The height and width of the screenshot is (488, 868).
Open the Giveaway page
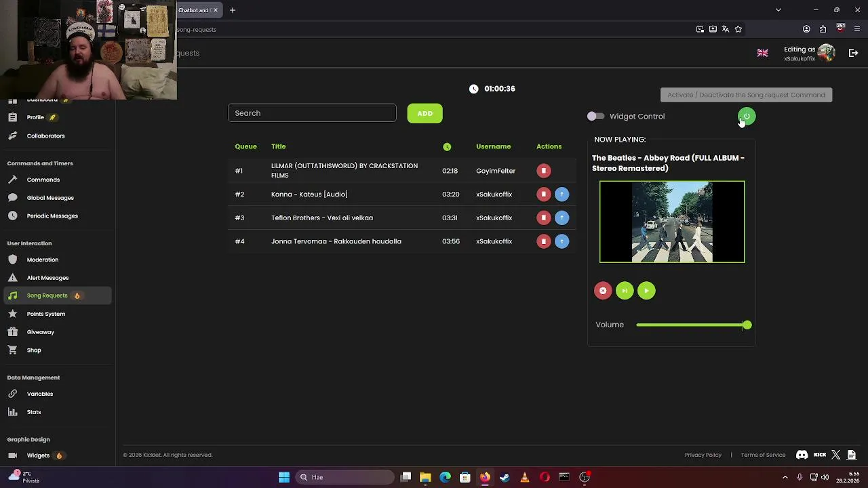tap(40, 332)
